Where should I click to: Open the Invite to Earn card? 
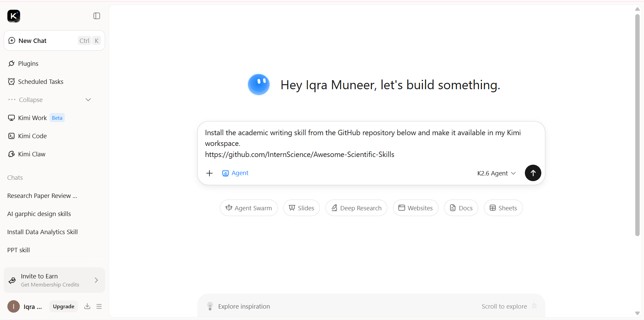coord(54,280)
